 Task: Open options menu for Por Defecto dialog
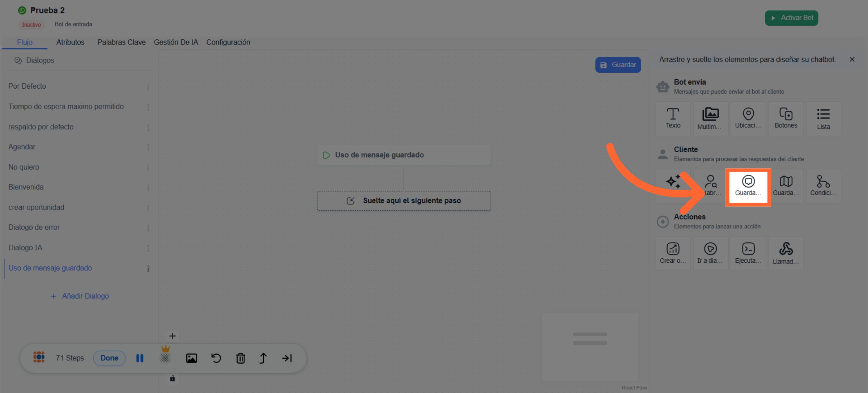click(x=148, y=86)
